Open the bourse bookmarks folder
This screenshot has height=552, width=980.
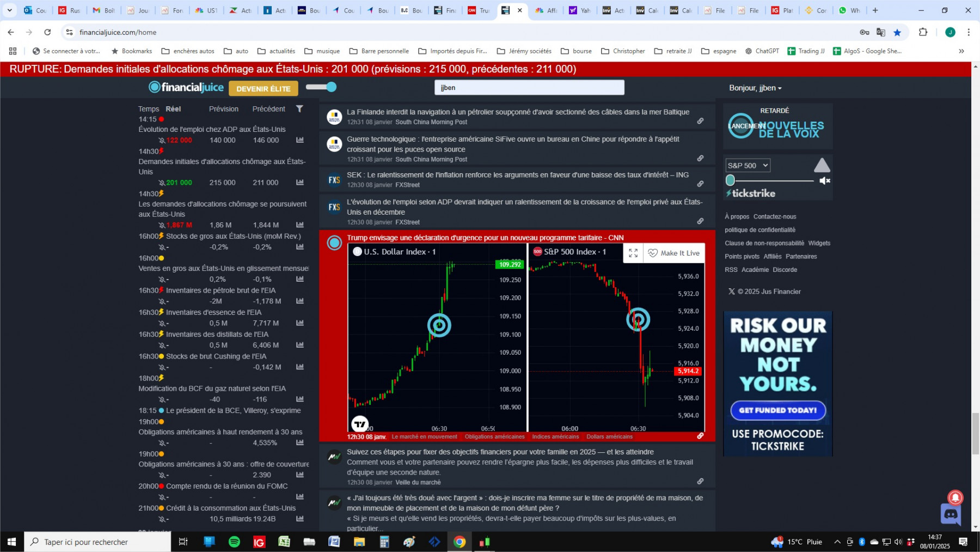[576, 51]
